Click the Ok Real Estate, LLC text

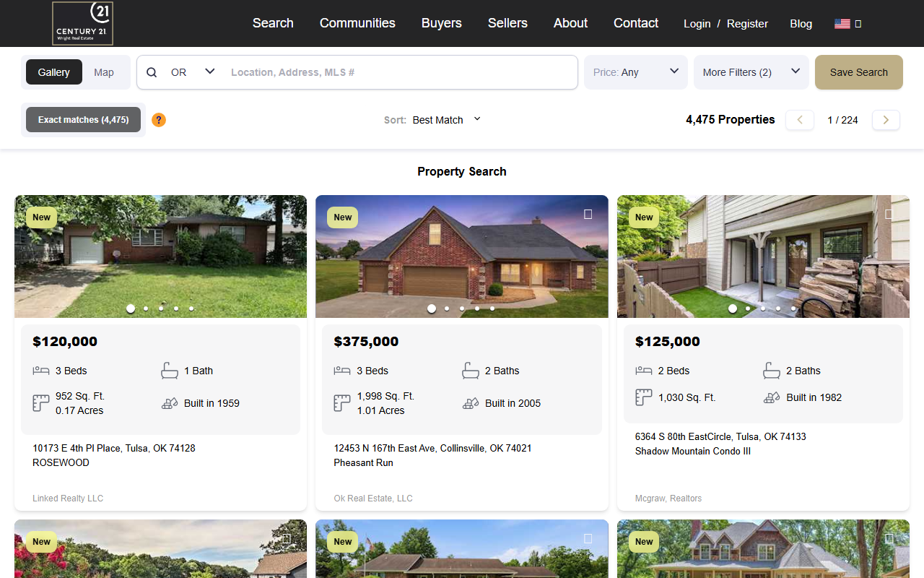(x=373, y=499)
